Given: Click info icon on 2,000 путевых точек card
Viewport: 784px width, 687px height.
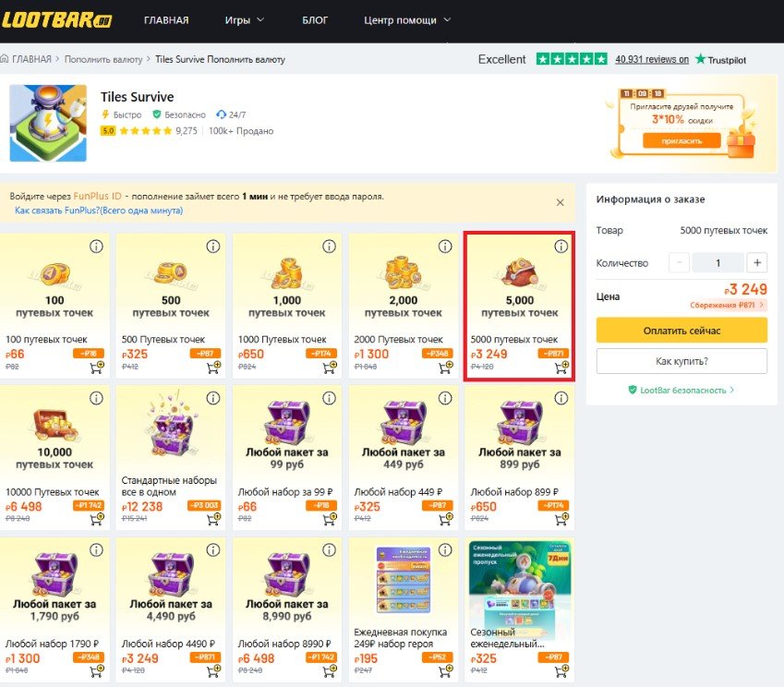Looking at the screenshot, I should click(x=445, y=247).
